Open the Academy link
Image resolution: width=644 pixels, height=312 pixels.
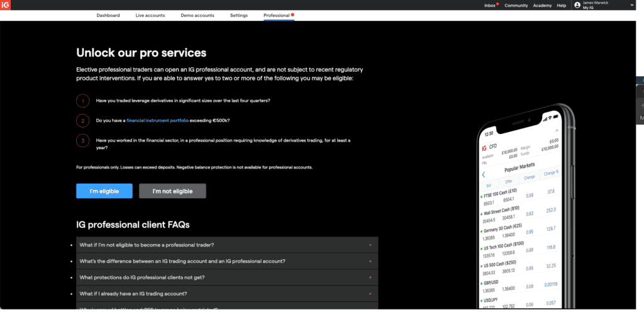[x=542, y=5]
